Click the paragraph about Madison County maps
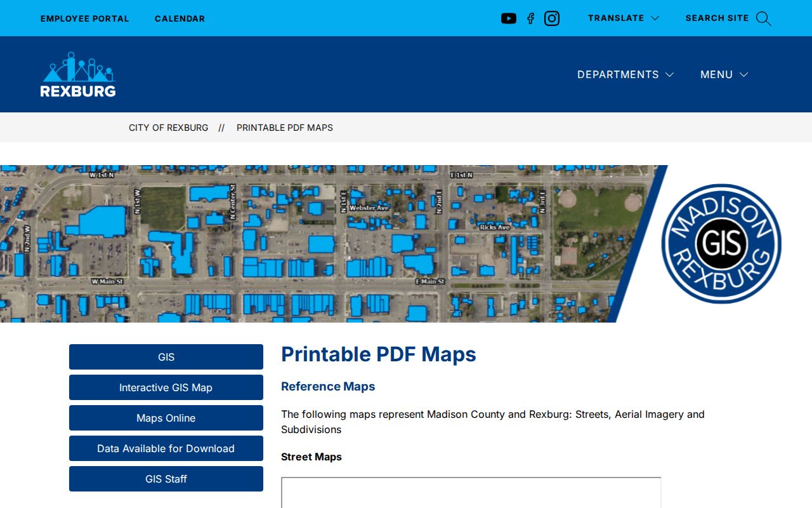The width and height of the screenshot is (812, 508). coord(493,422)
